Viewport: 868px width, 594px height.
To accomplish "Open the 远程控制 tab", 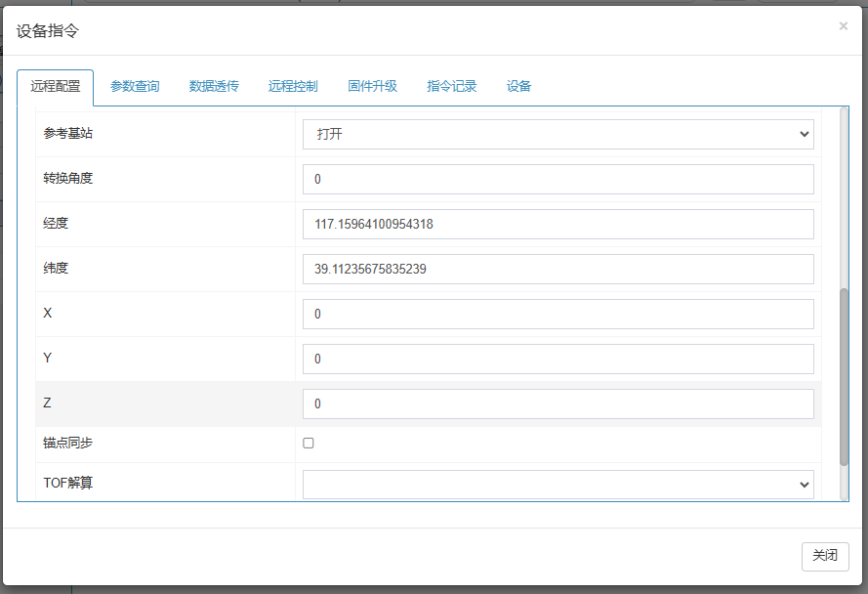I will [293, 86].
